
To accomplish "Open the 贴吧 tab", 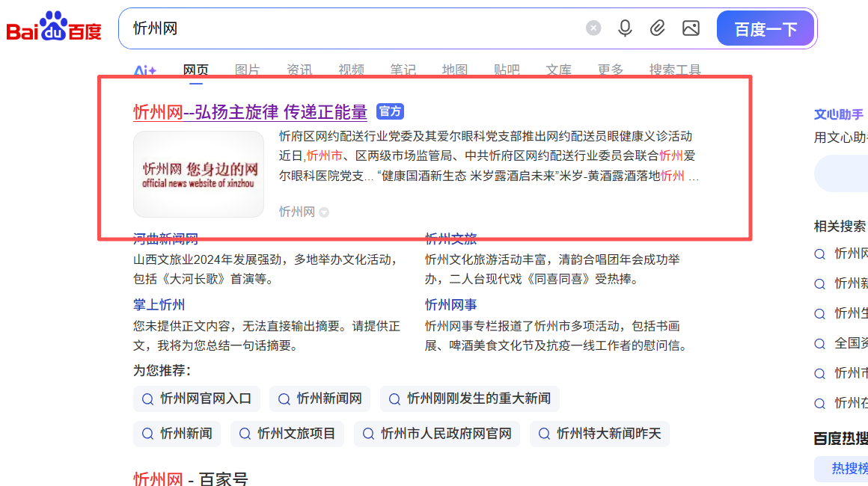I will (x=506, y=70).
